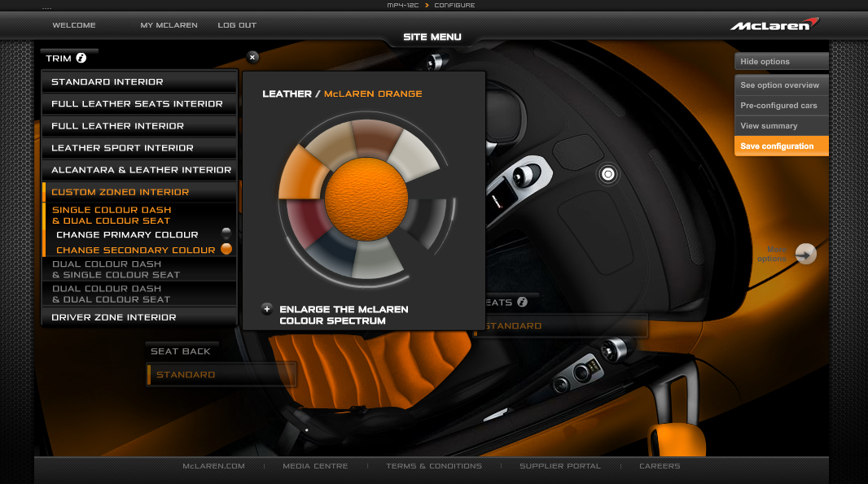This screenshot has width=868, height=484.
Task: Click the Hide options button
Action: click(x=781, y=62)
